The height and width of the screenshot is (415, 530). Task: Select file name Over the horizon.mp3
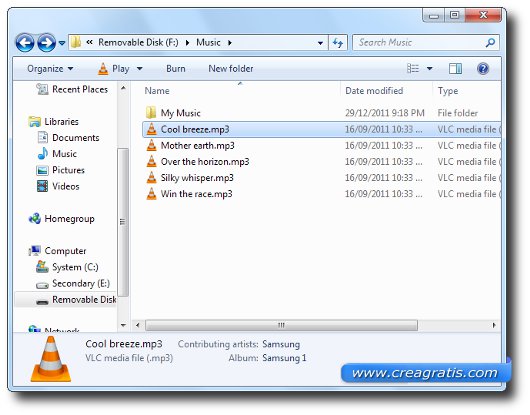pos(205,162)
